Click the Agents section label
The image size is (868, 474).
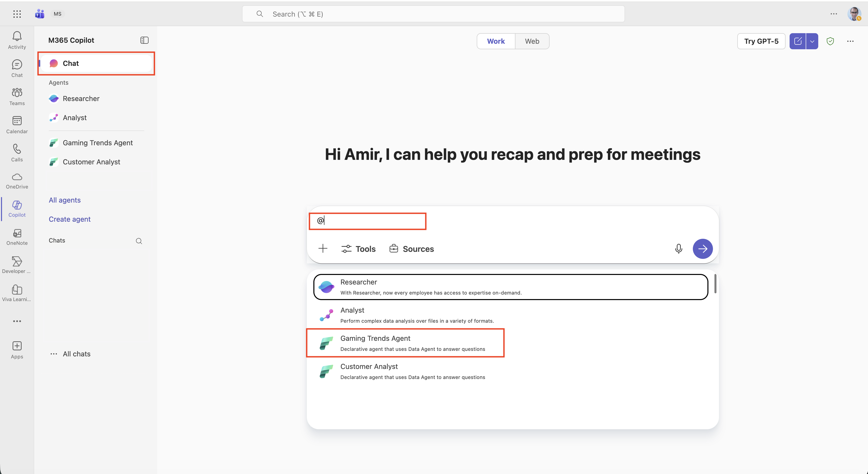click(58, 82)
